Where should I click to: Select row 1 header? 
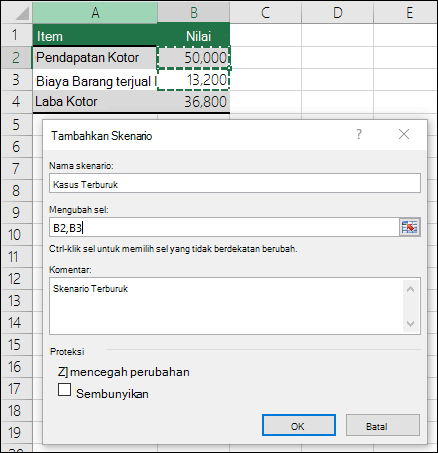(x=17, y=35)
